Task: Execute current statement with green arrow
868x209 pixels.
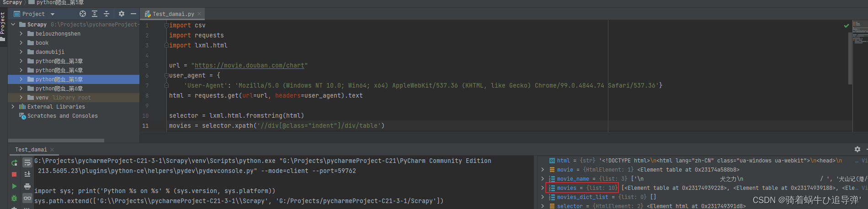Action: coord(14,186)
